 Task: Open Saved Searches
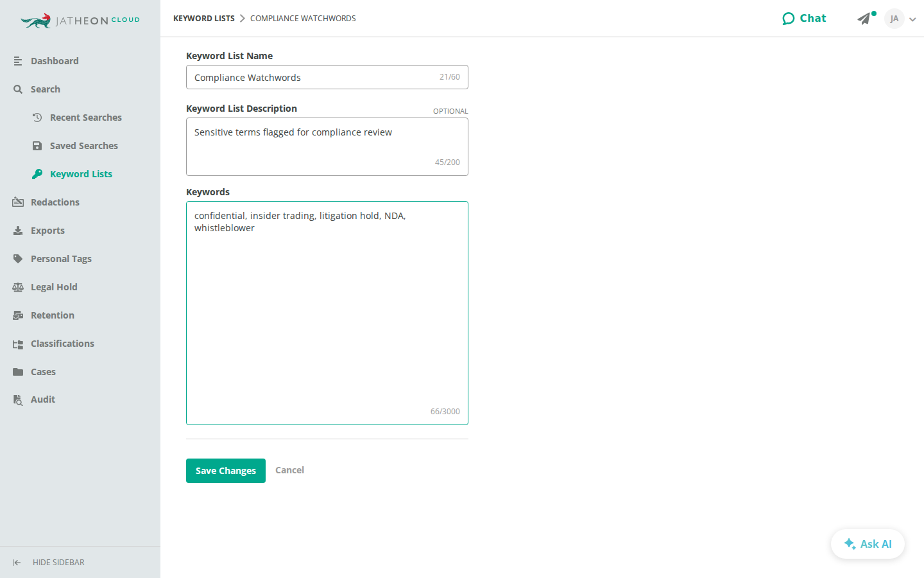(x=84, y=146)
